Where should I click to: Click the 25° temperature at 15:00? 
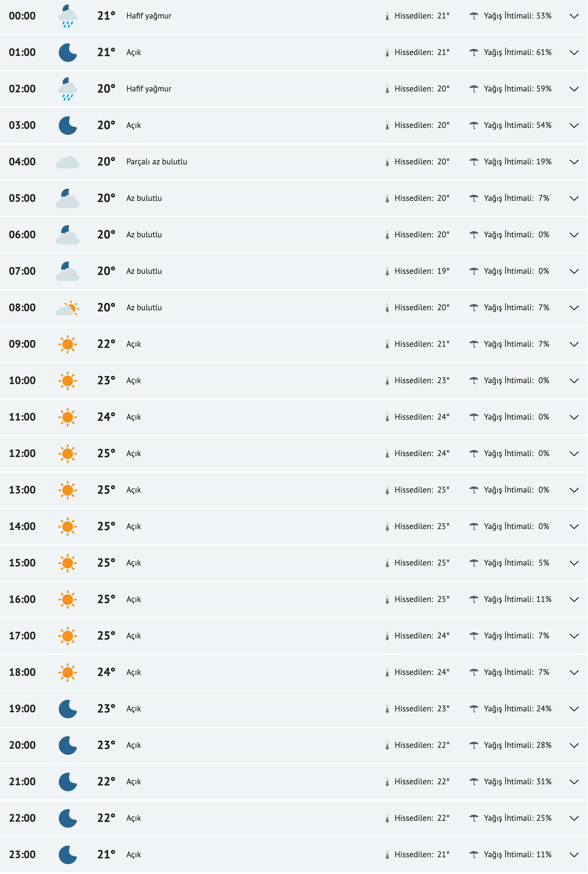[106, 563]
